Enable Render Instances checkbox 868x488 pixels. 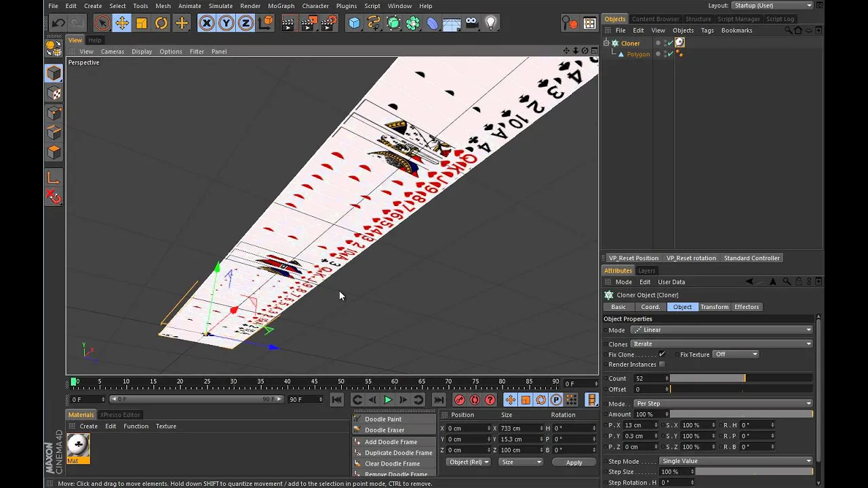pyautogui.click(x=662, y=365)
